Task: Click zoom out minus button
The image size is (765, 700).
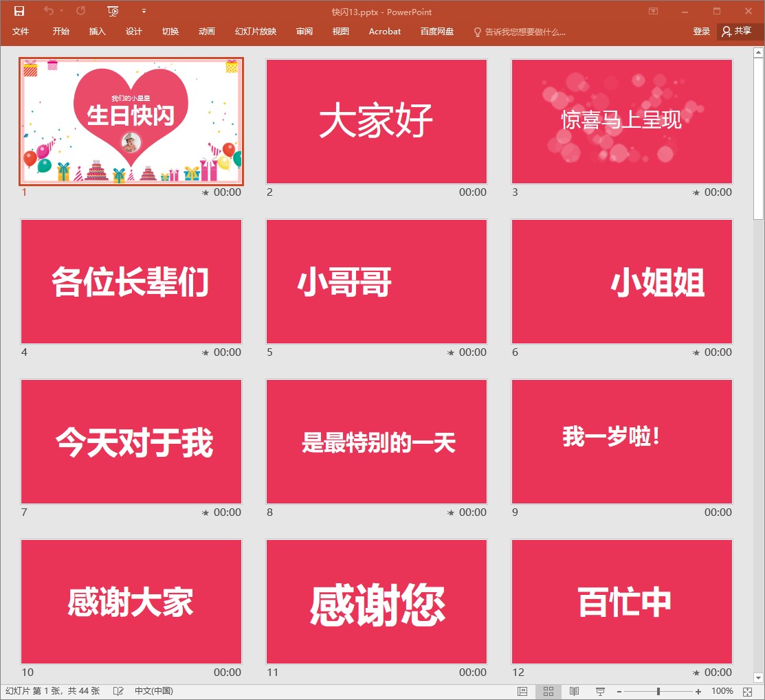Action: click(x=619, y=691)
